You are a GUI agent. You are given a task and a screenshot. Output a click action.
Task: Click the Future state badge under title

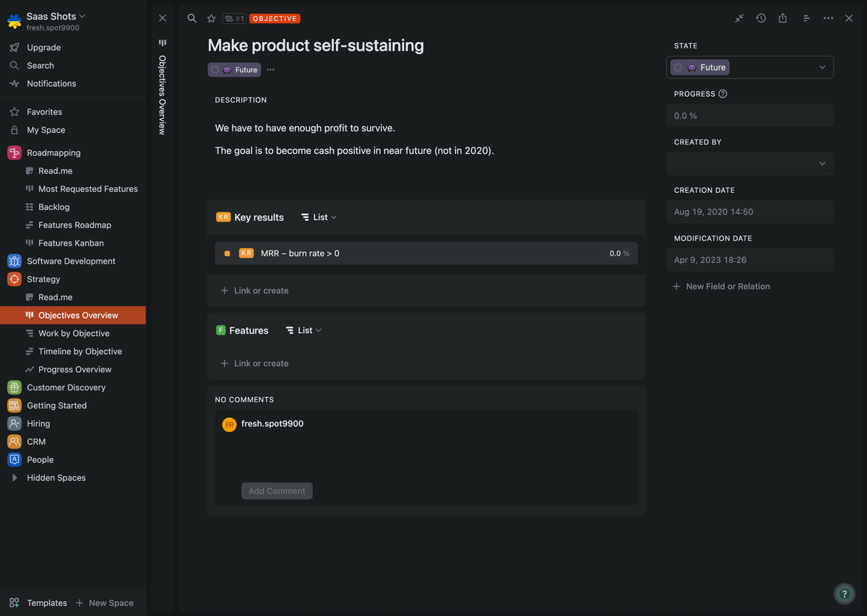[234, 70]
